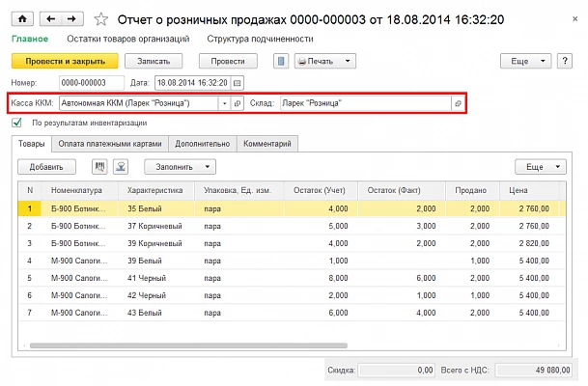The image size is (588, 386).
Task: Click the Провести button
Action: 228,61
